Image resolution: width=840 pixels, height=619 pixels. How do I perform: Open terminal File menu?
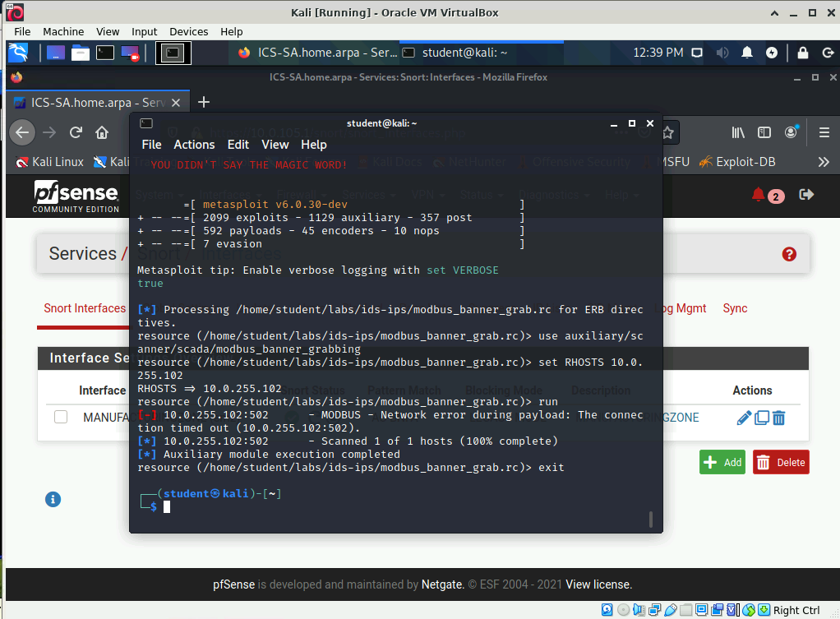click(x=151, y=145)
